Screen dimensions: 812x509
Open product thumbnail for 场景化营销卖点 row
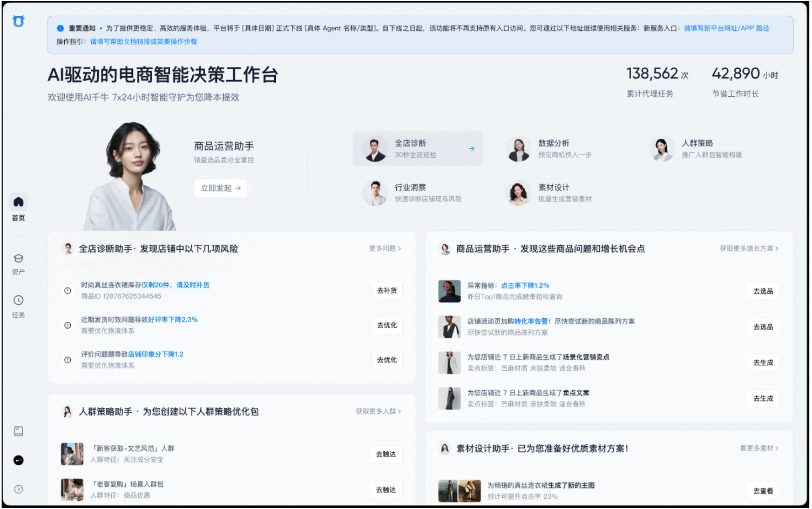449,363
